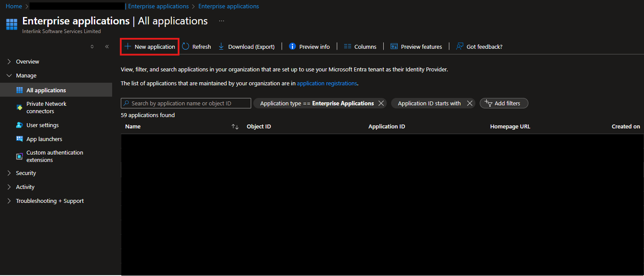The width and height of the screenshot is (644, 276).
Task: Open Preview features label
Action: point(422,47)
